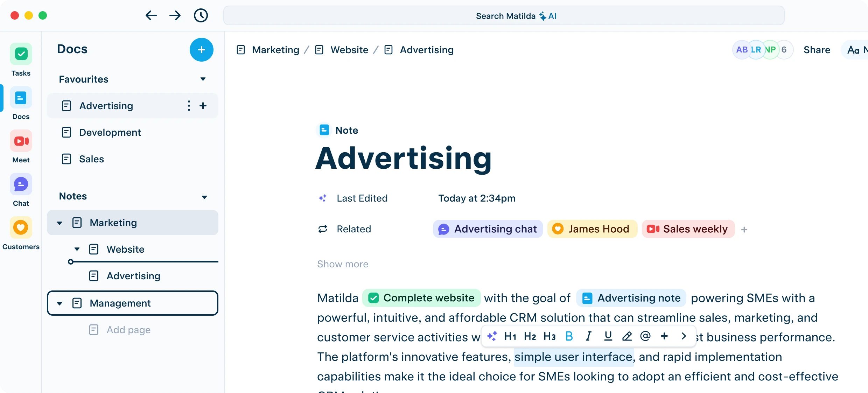This screenshot has height=393, width=868.
Task: Click the Docs panel heading
Action: [72, 49]
